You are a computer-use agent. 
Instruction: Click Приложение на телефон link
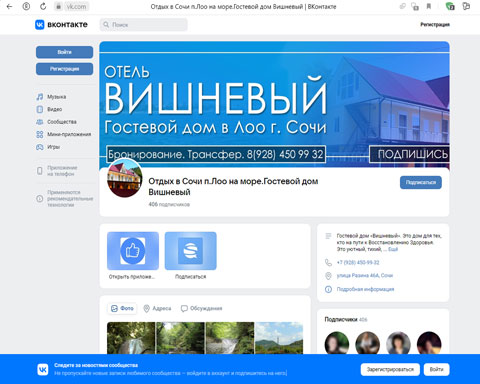tap(62, 171)
